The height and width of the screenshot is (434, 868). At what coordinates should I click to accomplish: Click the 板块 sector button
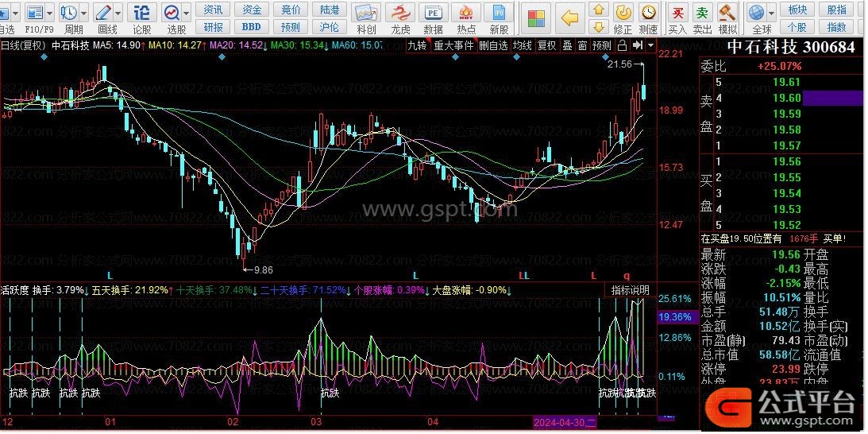click(797, 10)
